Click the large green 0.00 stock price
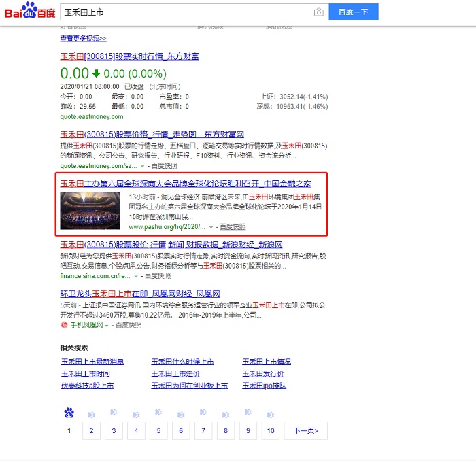Screen dimensions: 476x461 [74, 73]
